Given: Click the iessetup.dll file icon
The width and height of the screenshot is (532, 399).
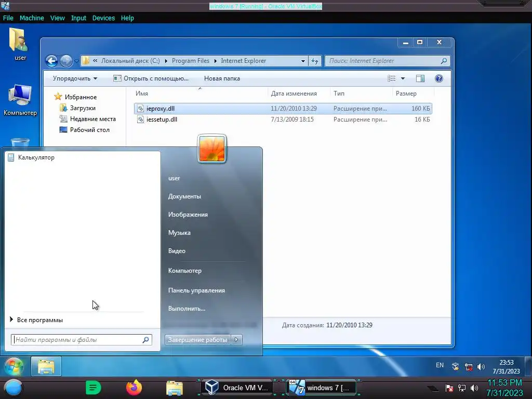Looking at the screenshot, I should pyautogui.click(x=140, y=119).
